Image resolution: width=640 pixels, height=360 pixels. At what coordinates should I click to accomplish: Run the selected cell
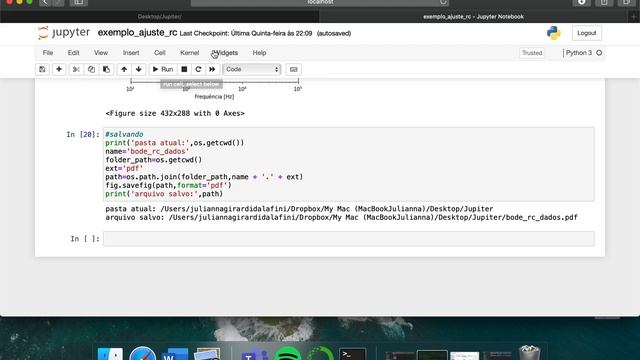[162, 69]
